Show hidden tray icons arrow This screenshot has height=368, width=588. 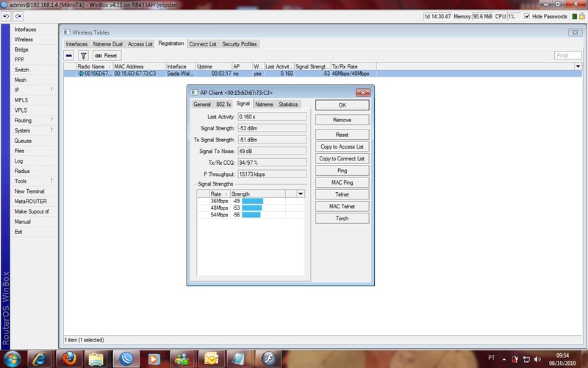(x=504, y=359)
